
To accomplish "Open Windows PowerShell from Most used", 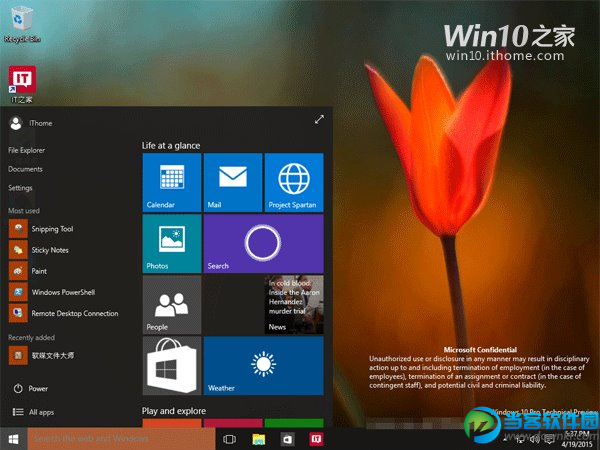I will (60, 292).
